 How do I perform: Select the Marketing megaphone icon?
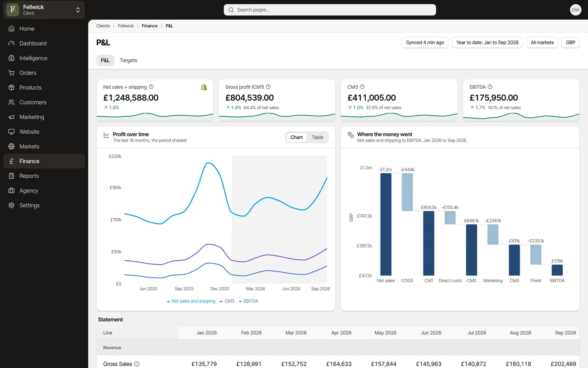[11, 117]
